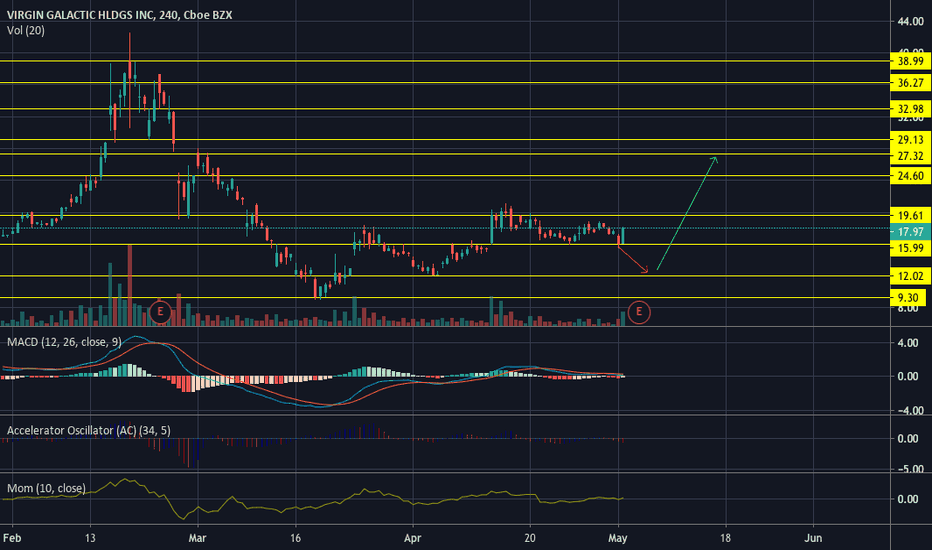The height and width of the screenshot is (550, 932).
Task: Click the 32.98 price level label
Action: pos(910,109)
